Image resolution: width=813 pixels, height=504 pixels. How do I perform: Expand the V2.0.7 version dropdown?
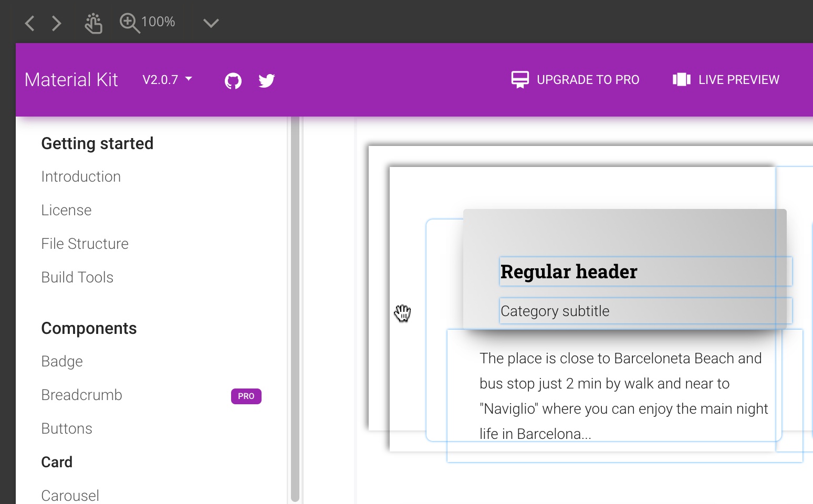[168, 80]
